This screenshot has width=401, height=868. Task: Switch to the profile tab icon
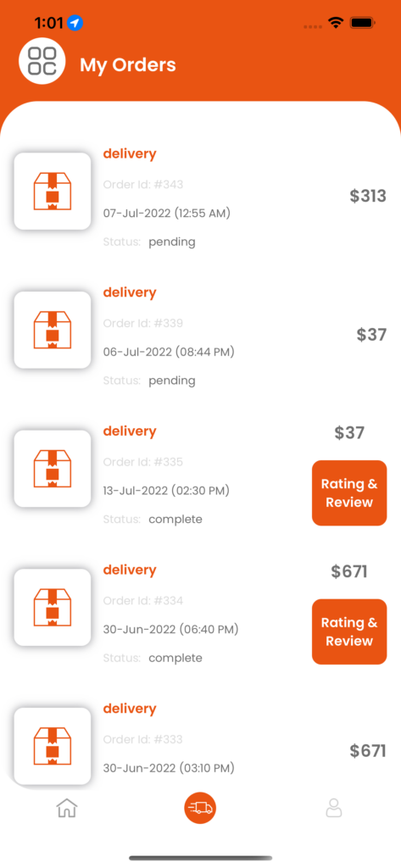pyautogui.click(x=333, y=808)
